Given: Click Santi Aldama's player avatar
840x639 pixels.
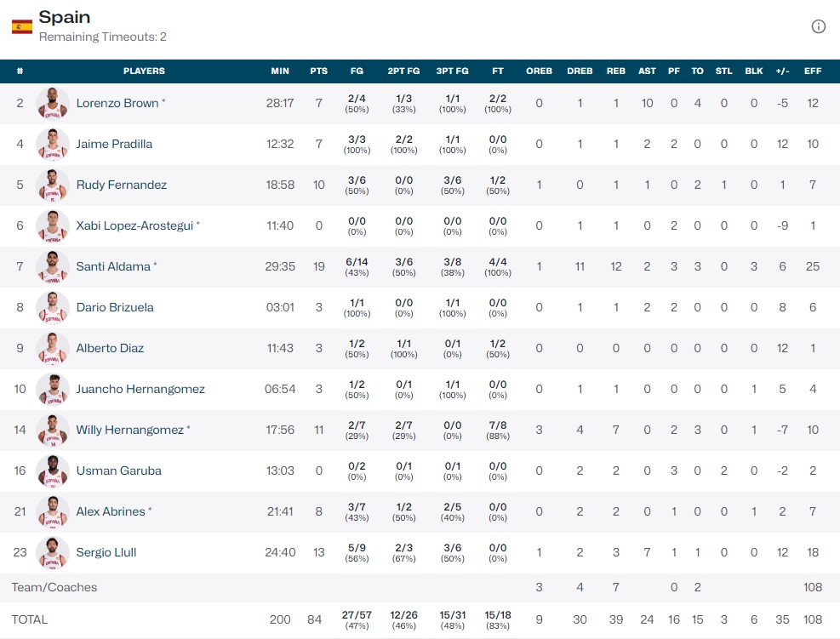Looking at the screenshot, I should 53,266.
